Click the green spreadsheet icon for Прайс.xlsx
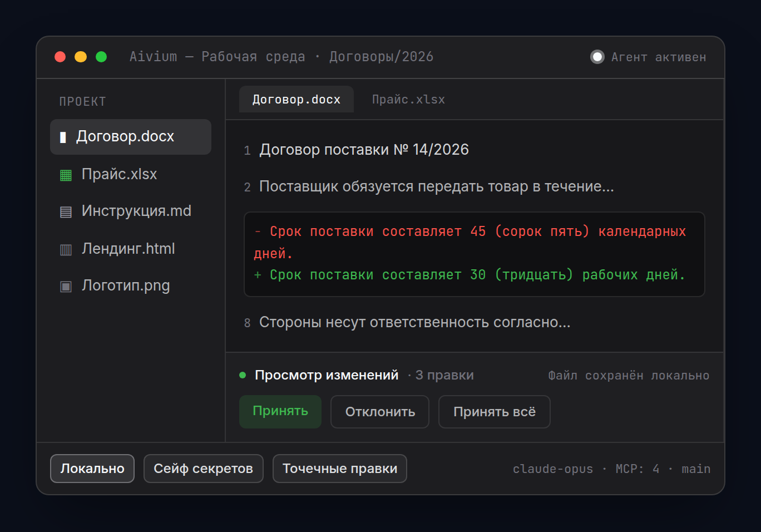This screenshot has height=532, width=761. point(66,175)
